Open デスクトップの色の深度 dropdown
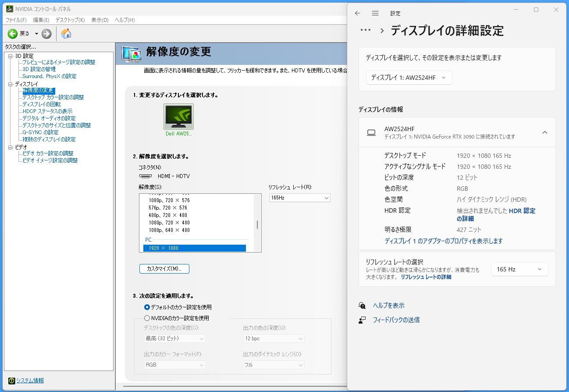569x392 pixels. pos(174,339)
